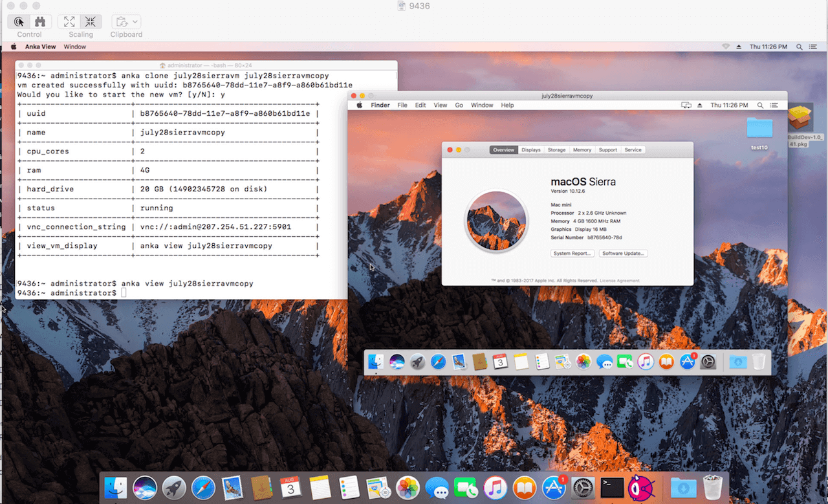Open Launchpad in the VM dock

pyautogui.click(x=417, y=362)
